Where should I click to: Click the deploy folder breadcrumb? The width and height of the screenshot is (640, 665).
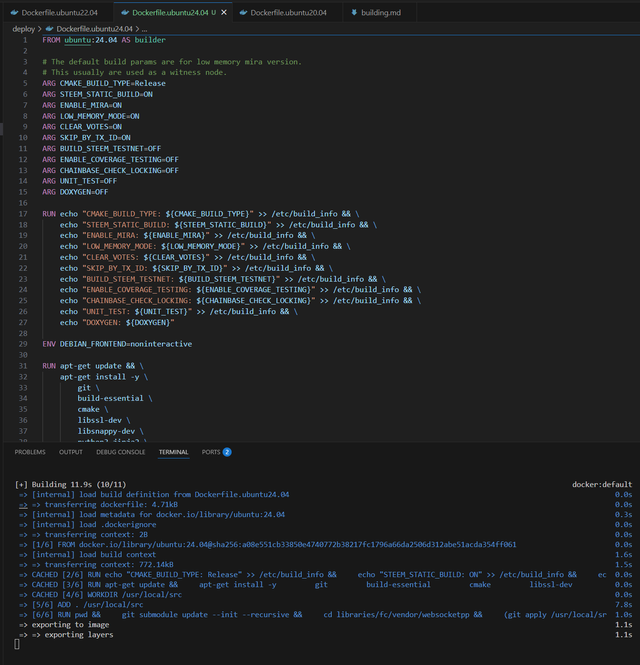tap(24, 29)
